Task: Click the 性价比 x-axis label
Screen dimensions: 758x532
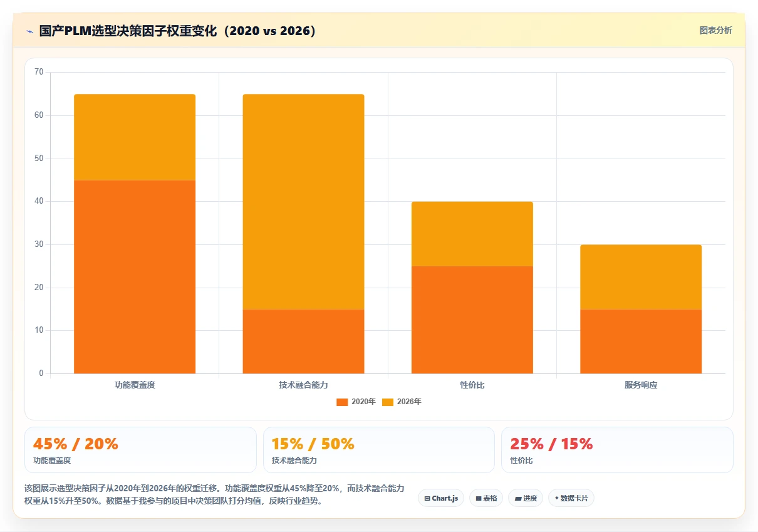Action: pos(472,385)
